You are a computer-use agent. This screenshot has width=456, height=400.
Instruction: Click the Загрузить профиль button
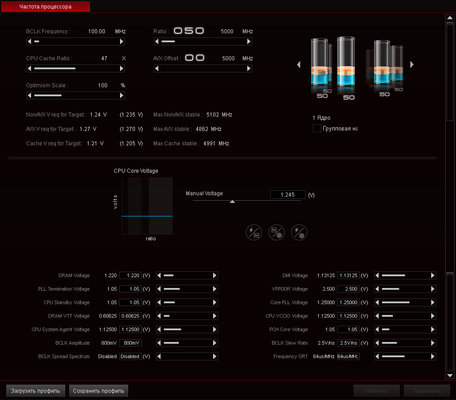(x=35, y=391)
